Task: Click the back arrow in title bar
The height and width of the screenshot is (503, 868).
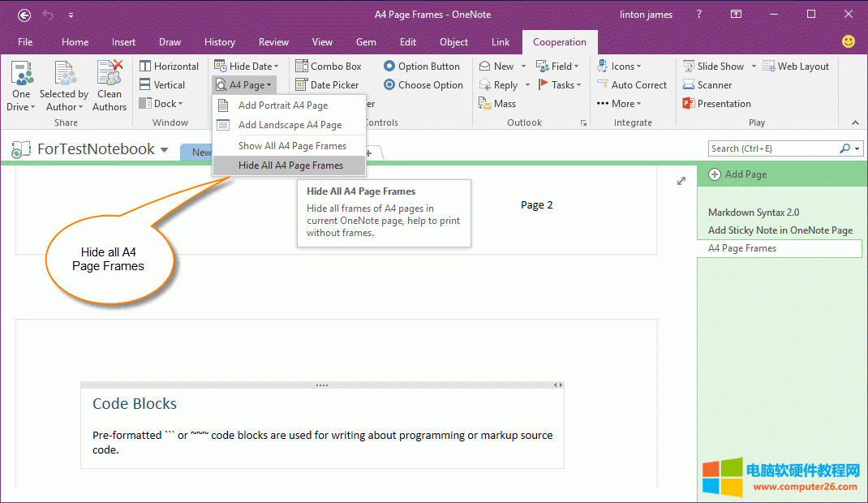Action: [x=24, y=15]
